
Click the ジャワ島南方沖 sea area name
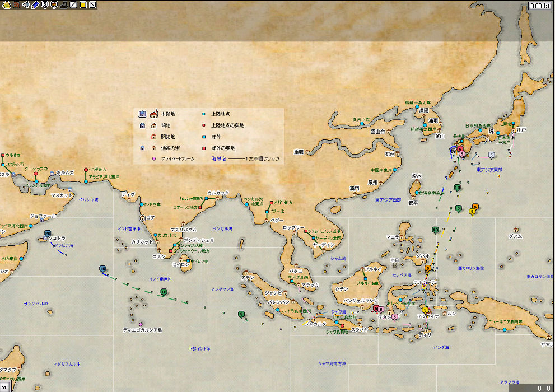332,363
